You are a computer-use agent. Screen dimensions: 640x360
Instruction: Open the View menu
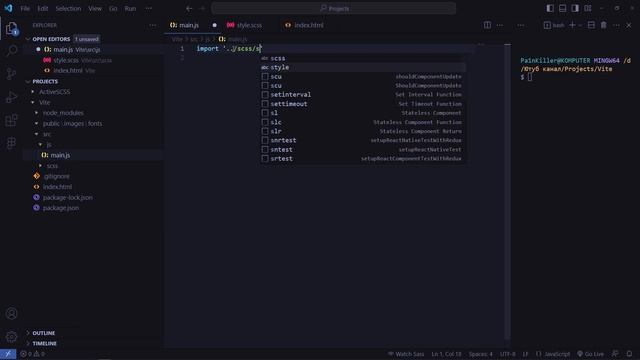point(95,8)
